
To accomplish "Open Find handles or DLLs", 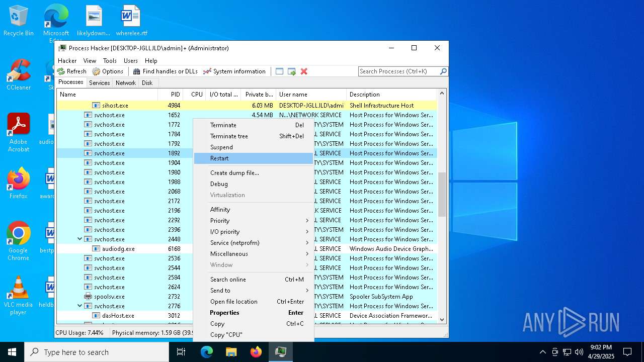I will pos(165,71).
